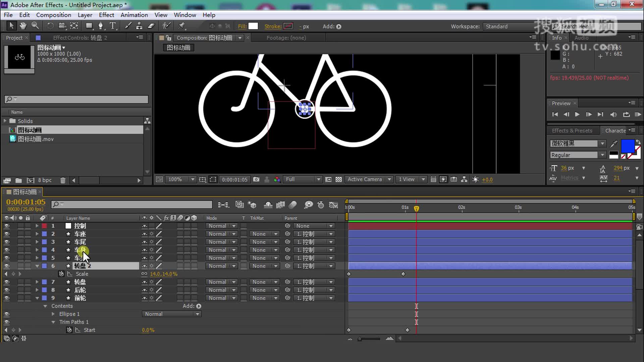Click the blue fill color in Character panel

click(x=628, y=146)
